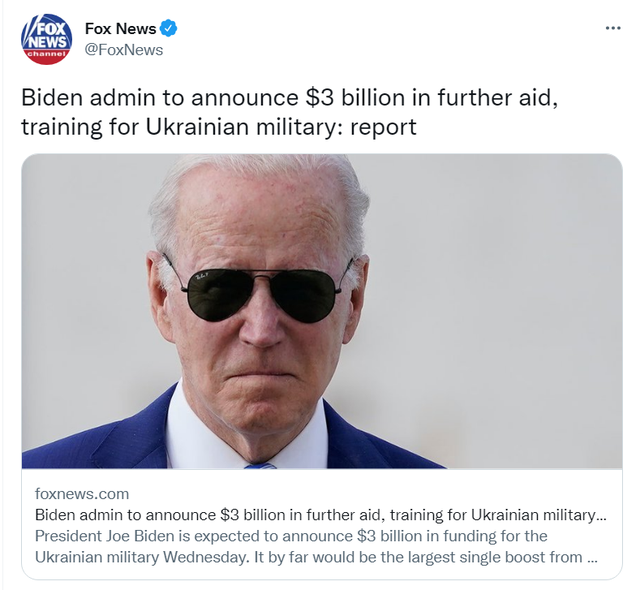Open the article preview photo

click(322, 311)
